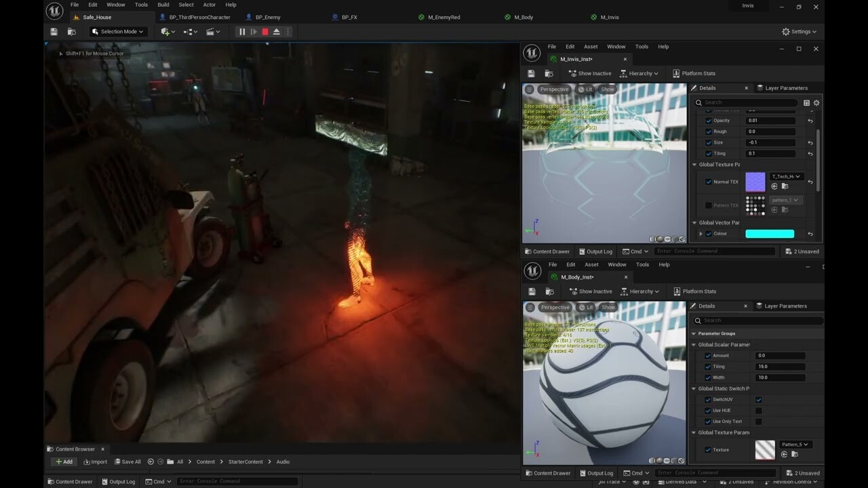This screenshot has height=488, width=868.
Task: Click the Add button in the Content Browser
Action: pyautogui.click(x=65, y=462)
